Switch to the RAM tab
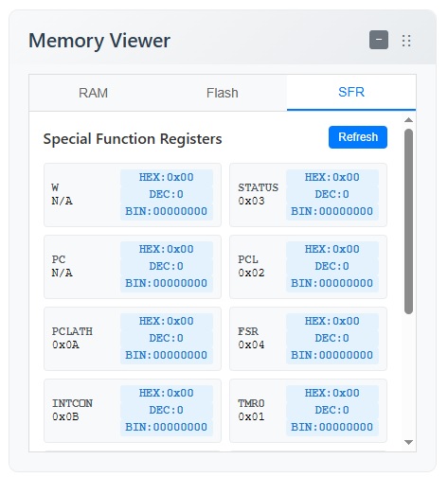 (x=93, y=93)
